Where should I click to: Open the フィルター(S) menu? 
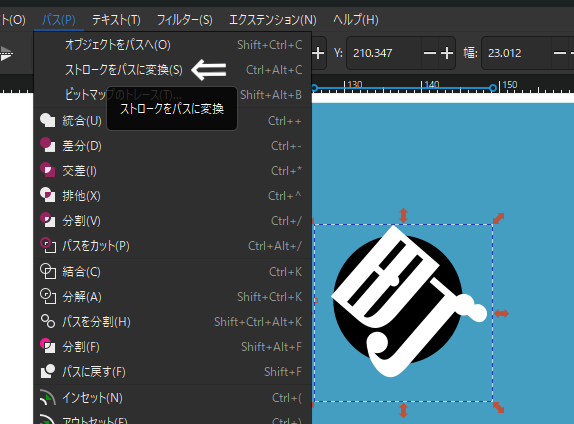[x=184, y=20]
